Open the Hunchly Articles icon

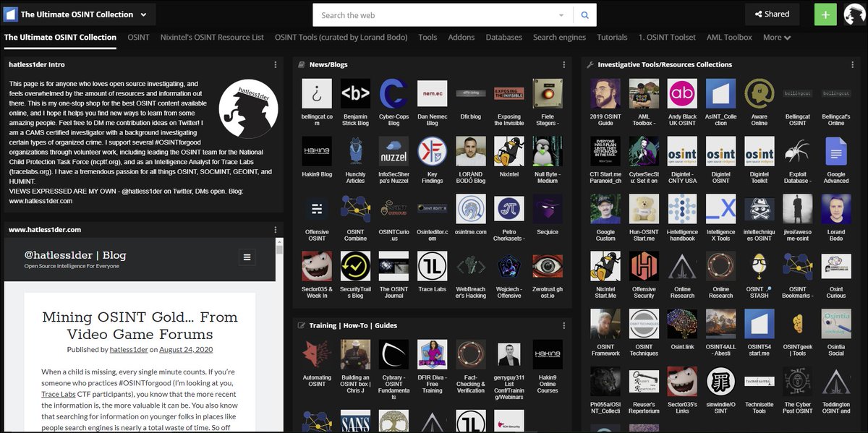tap(355, 151)
